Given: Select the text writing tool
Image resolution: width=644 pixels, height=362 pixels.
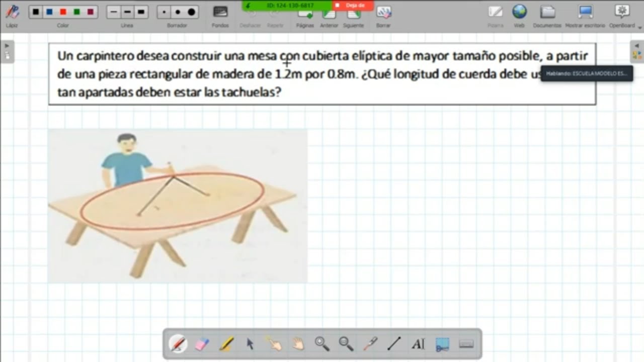Looking at the screenshot, I should coord(418,344).
